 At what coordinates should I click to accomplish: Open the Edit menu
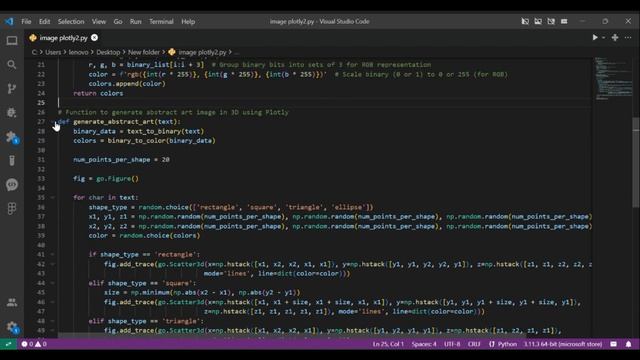pyautogui.click(x=44, y=21)
